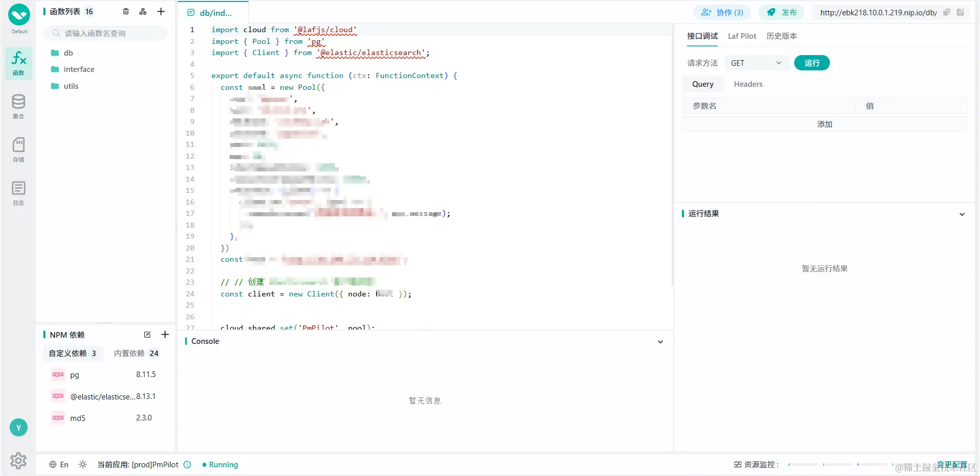The image size is (980, 476).
Task: Click the edit icon beside the function URL
Action: coord(961,12)
